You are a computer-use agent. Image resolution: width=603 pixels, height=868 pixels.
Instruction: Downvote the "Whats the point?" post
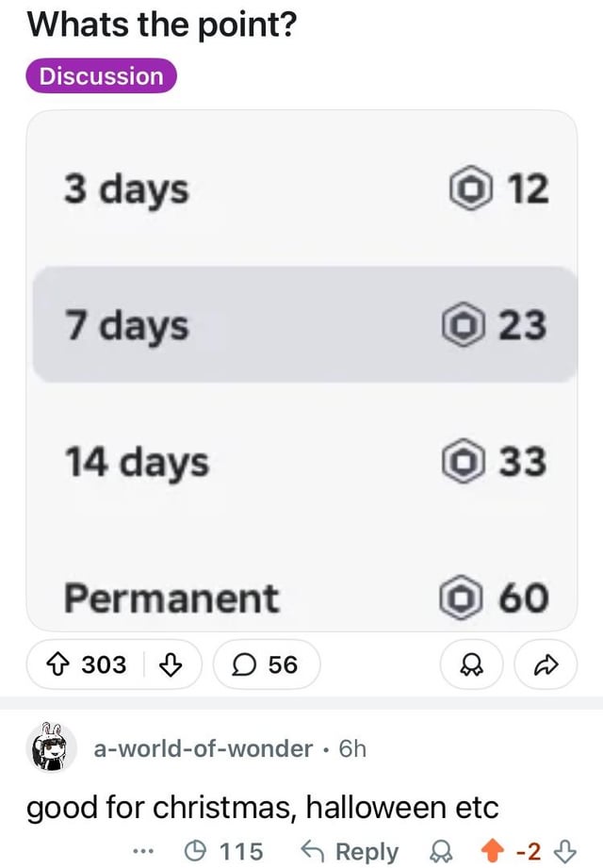click(x=171, y=664)
